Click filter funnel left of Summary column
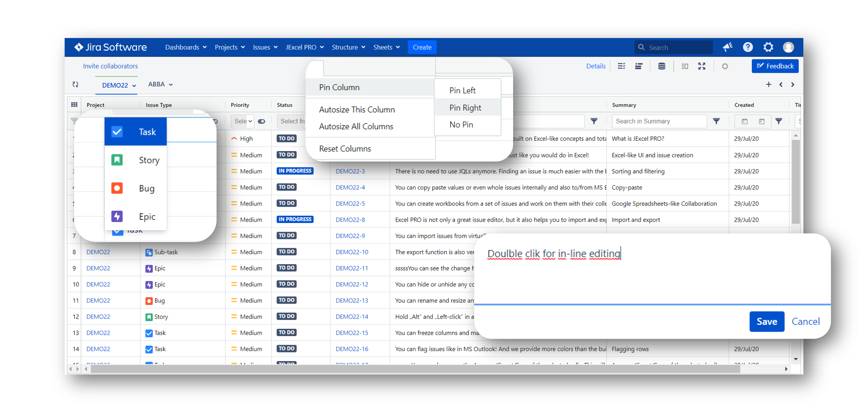This screenshot has height=413, width=868. 594,121
